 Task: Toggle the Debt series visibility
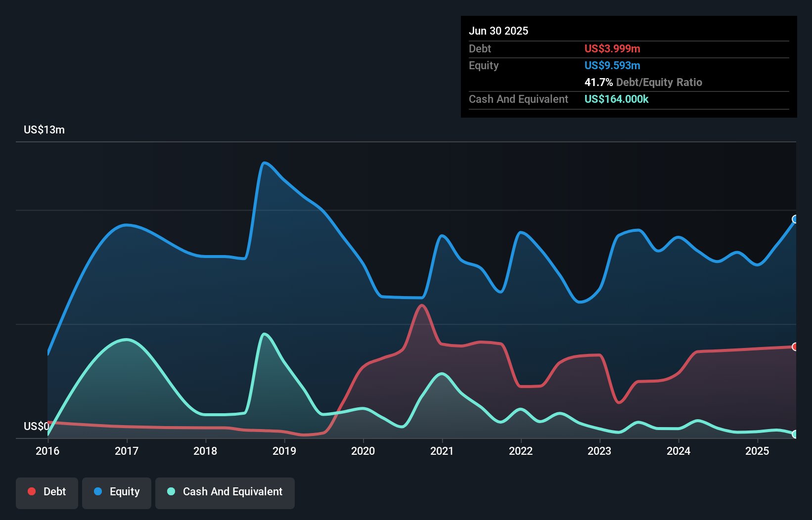tap(47, 491)
